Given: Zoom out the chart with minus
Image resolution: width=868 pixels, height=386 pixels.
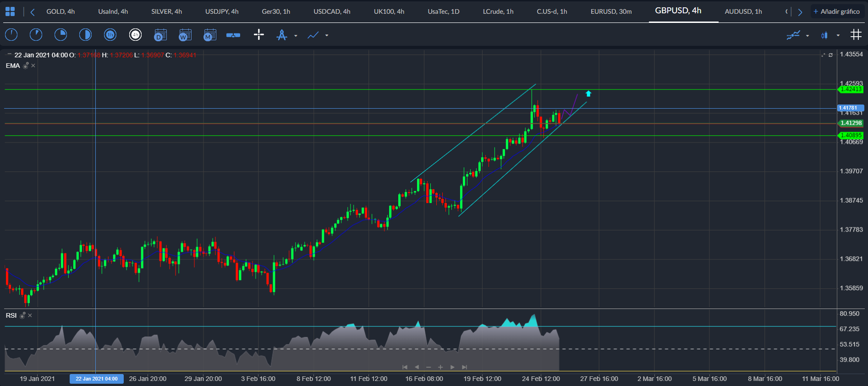Looking at the screenshot, I should pos(429,367).
